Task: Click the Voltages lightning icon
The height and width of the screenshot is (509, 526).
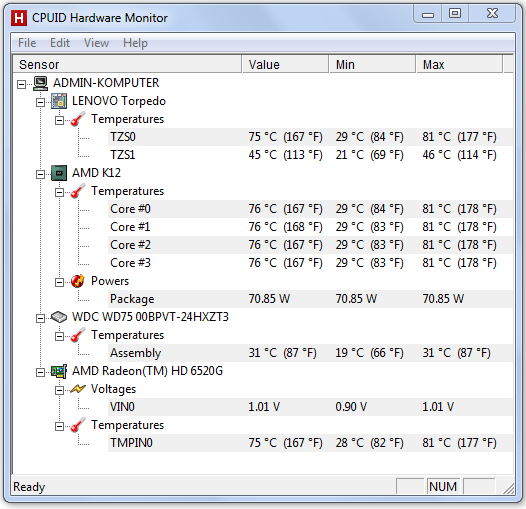Action: click(78, 389)
